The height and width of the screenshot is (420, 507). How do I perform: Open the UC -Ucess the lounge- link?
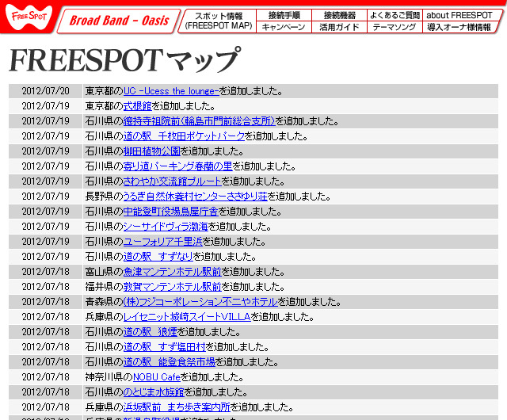click(x=171, y=91)
